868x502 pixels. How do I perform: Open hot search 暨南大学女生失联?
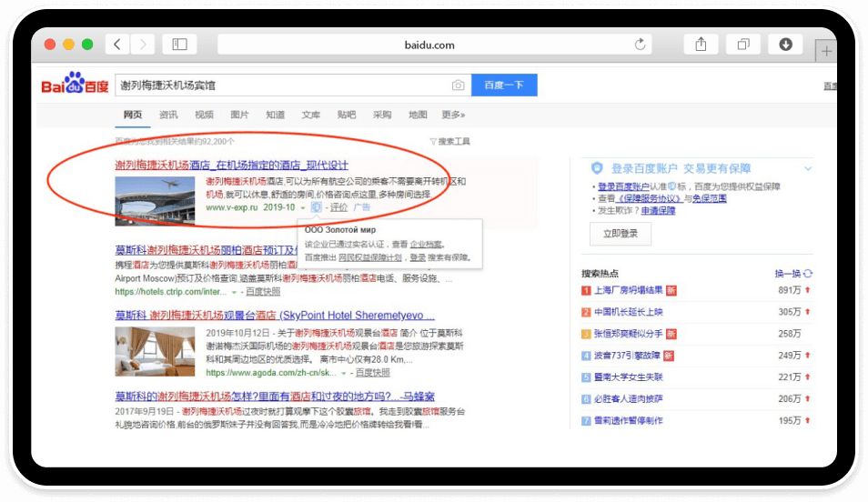click(x=629, y=376)
